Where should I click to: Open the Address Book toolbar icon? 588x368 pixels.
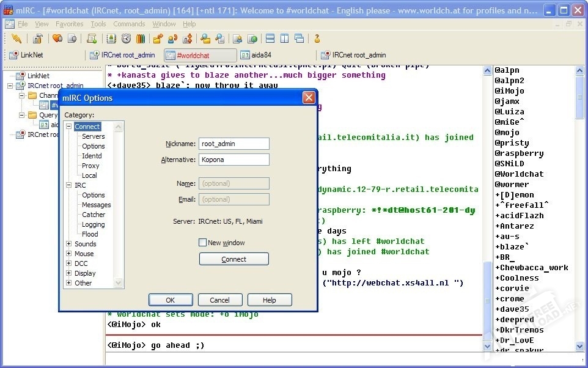111,39
